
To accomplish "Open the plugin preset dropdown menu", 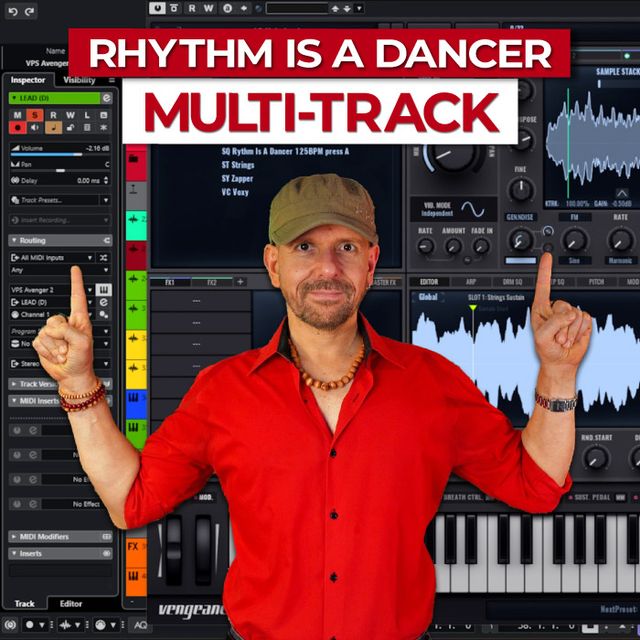I will point(359,8).
